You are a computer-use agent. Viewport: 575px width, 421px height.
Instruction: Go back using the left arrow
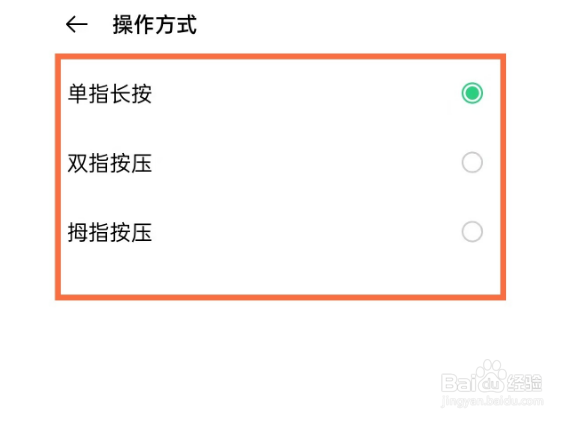point(77,25)
